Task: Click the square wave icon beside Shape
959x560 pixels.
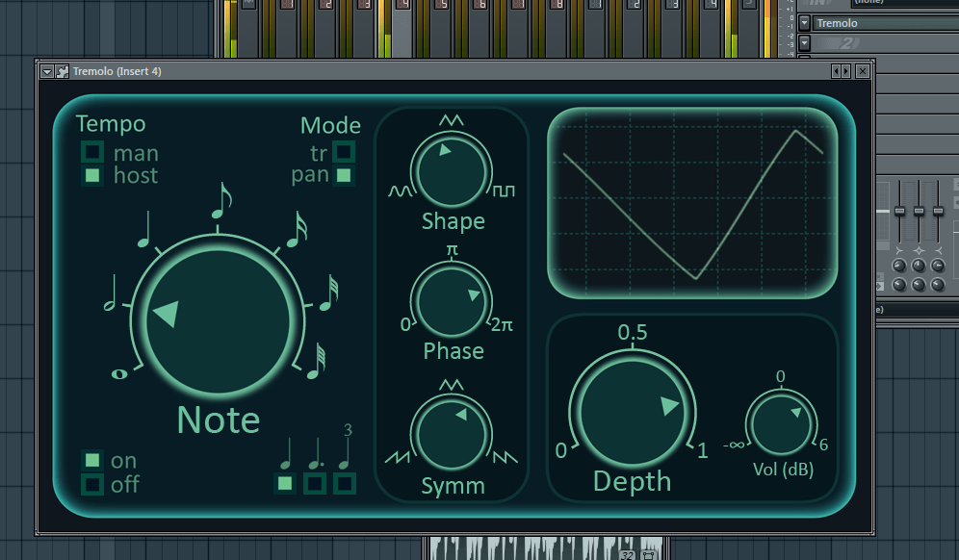Action: coord(504,191)
